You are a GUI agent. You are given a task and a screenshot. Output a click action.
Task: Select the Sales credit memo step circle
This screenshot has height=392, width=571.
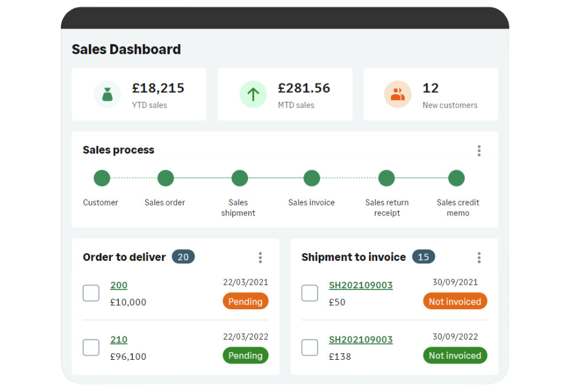click(x=457, y=178)
